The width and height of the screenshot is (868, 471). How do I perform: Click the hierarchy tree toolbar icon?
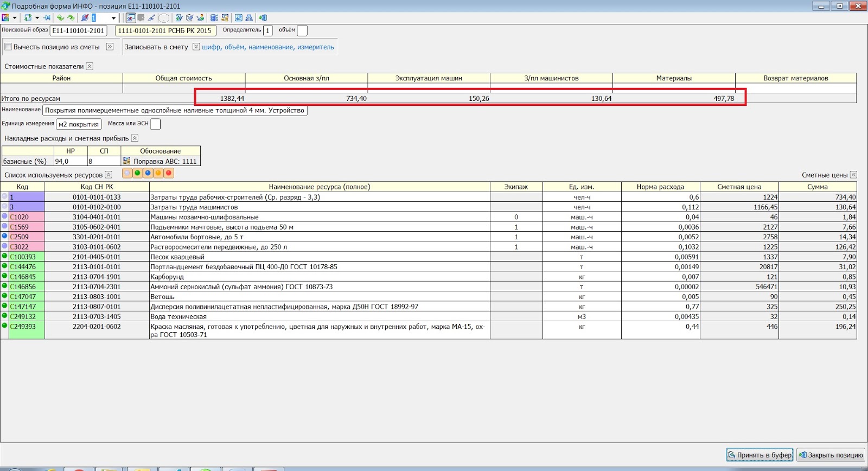tap(249, 18)
